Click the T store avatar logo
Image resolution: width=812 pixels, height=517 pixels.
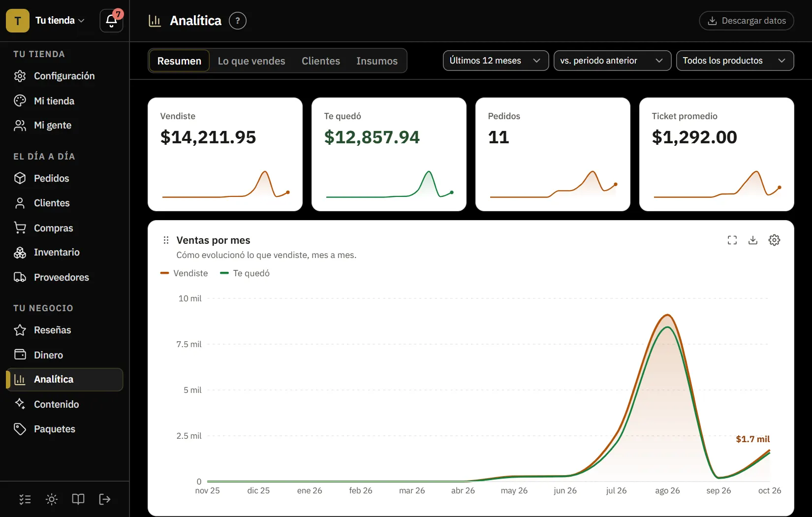coord(18,21)
